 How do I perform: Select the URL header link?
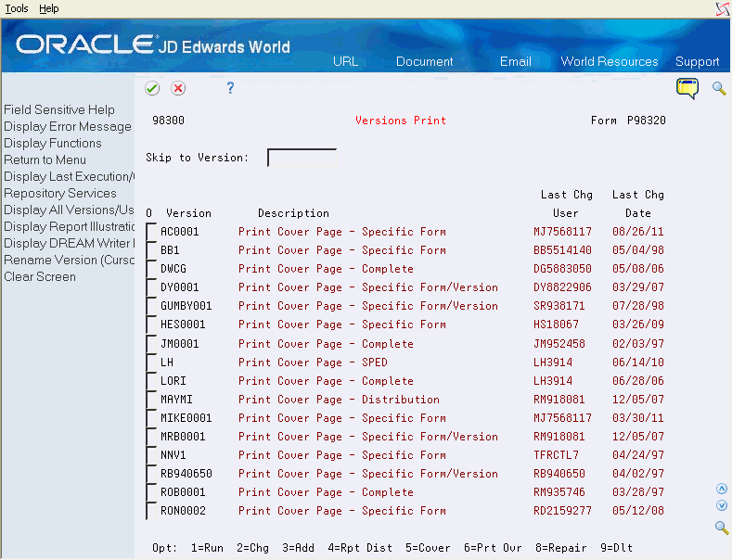tap(345, 61)
